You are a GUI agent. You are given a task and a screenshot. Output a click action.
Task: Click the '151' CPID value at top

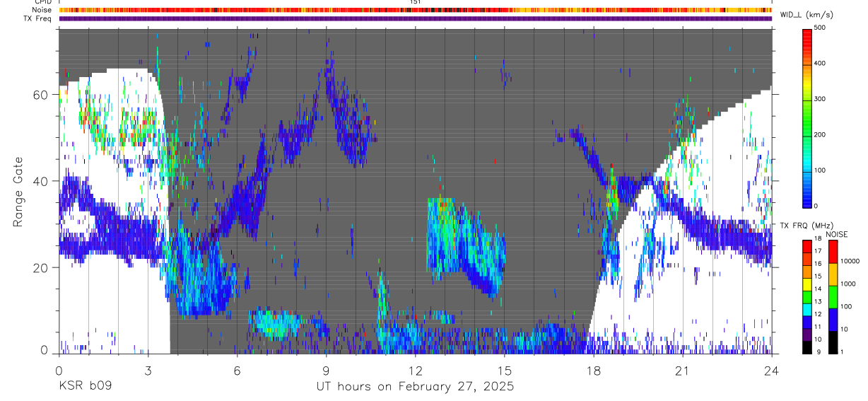(415, 2)
